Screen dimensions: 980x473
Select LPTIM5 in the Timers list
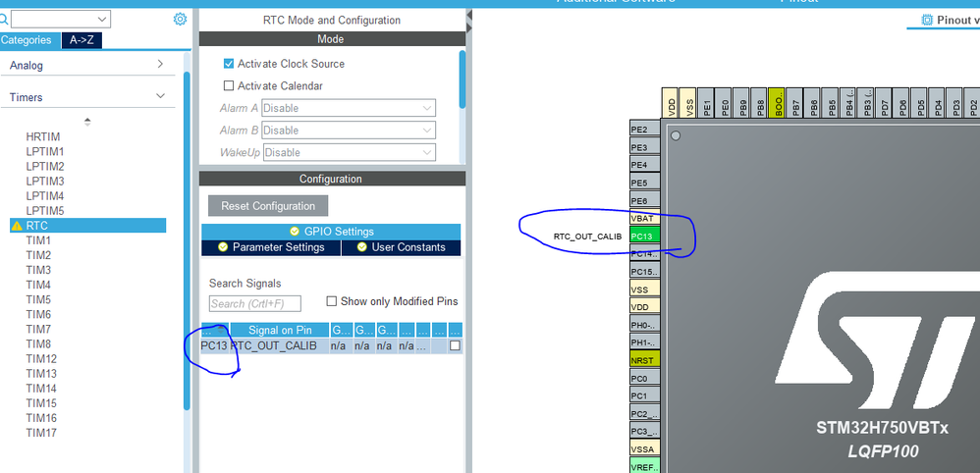[x=45, y=211]
